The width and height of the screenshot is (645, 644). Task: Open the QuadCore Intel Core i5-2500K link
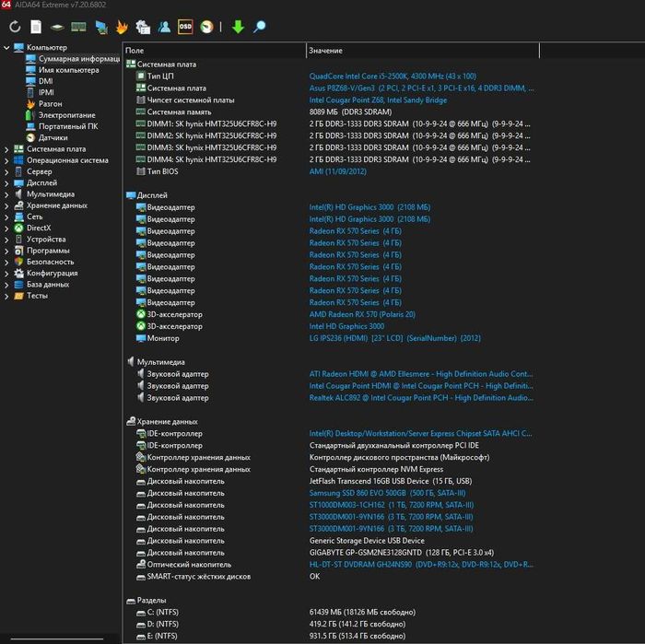393,76
